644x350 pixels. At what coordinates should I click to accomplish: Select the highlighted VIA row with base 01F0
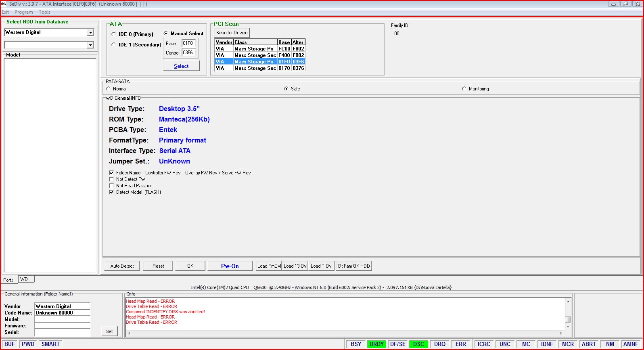(x=259, y=62)
